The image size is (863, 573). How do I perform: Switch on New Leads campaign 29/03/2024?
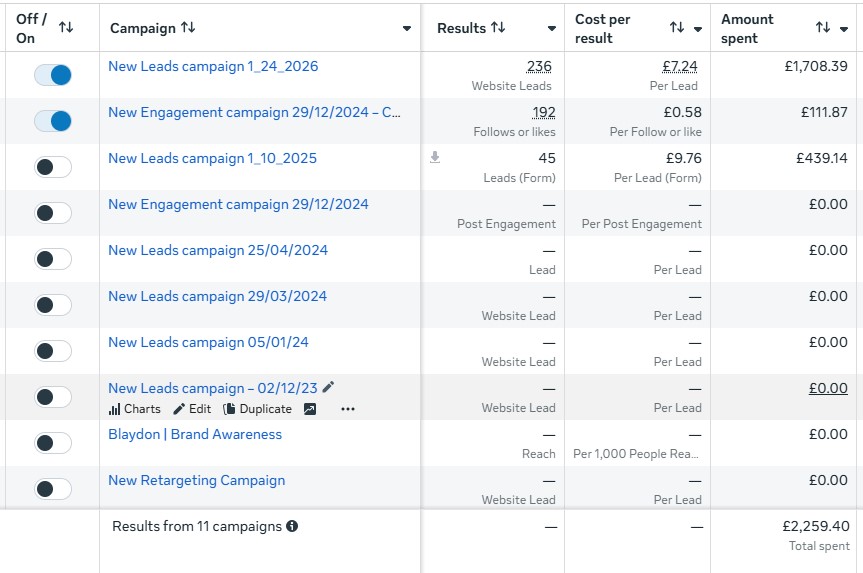[x=53, y=305]
